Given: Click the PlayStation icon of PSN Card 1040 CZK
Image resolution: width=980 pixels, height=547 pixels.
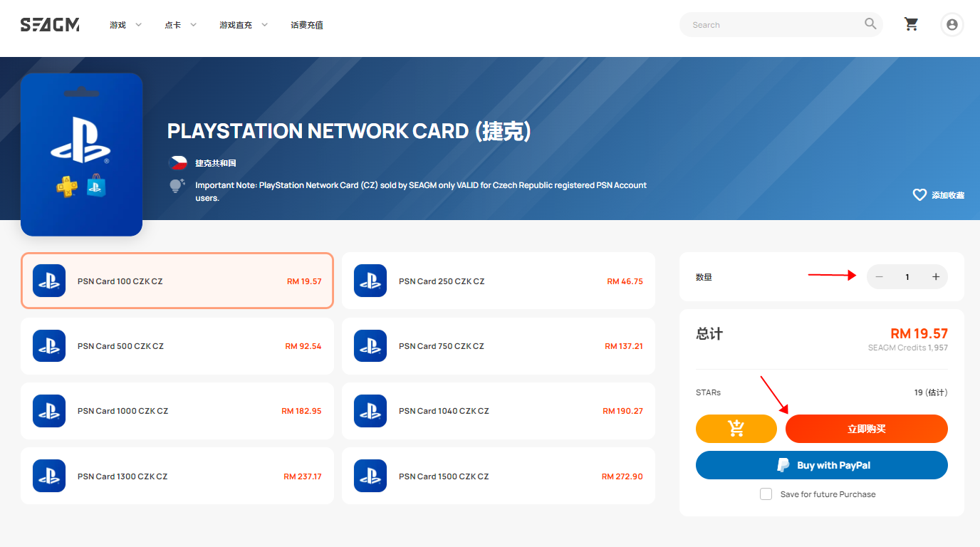Looking at the screenshot, I should [370, 411].
